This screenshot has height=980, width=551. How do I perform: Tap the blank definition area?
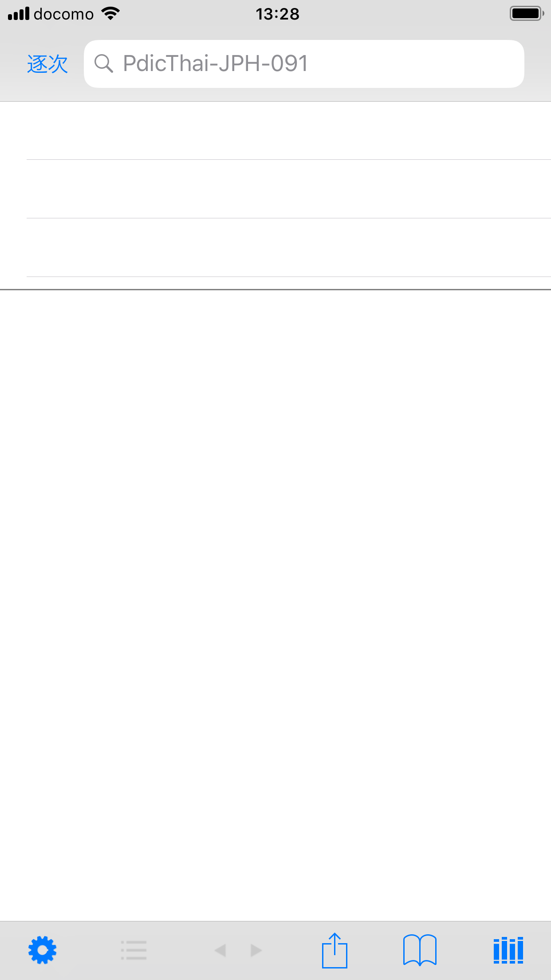[x=275, y=605]
